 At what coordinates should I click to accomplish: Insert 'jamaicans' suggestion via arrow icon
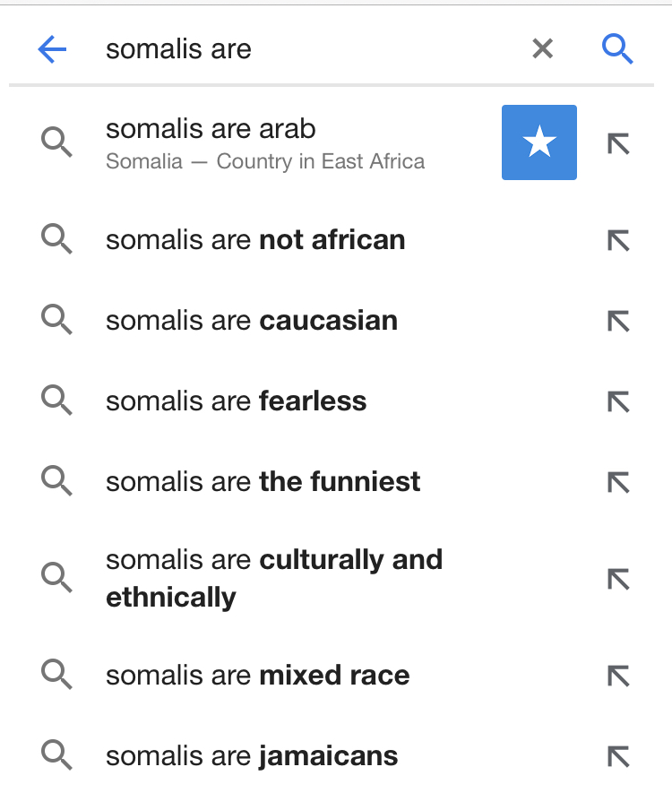[618, 756]
